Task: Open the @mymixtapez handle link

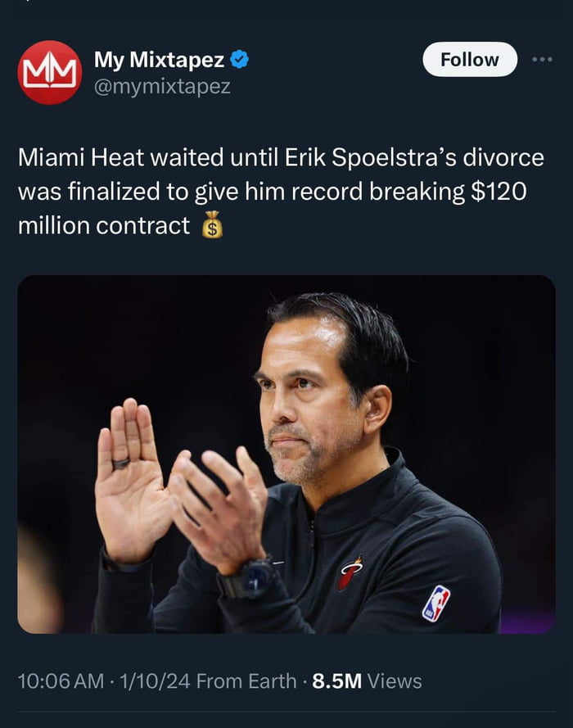Action: 162,85
